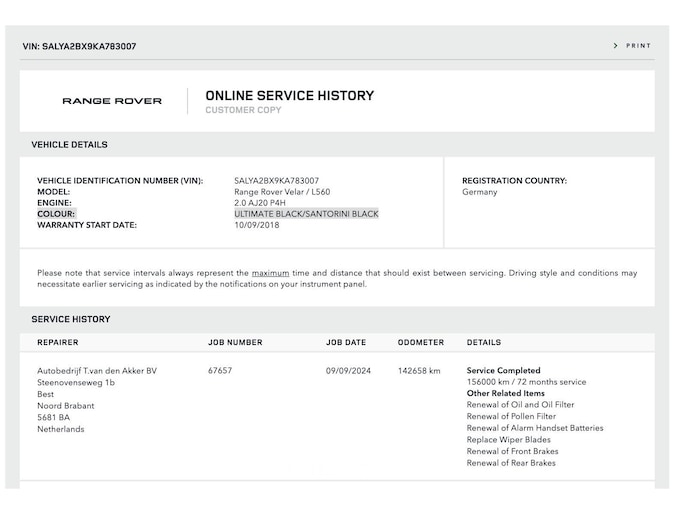The image size is (685, 514).
Task: Click the country line Netherlands
Action: [61, 429]
